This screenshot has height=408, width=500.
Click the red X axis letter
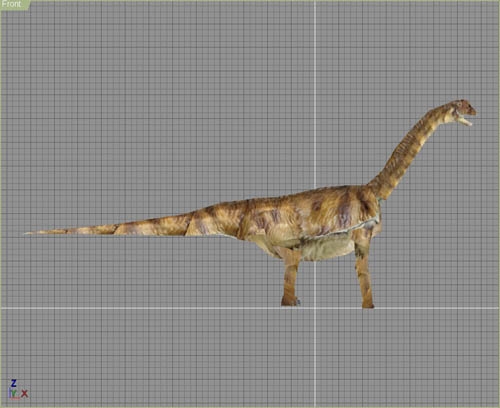click(x=25, y=394)
